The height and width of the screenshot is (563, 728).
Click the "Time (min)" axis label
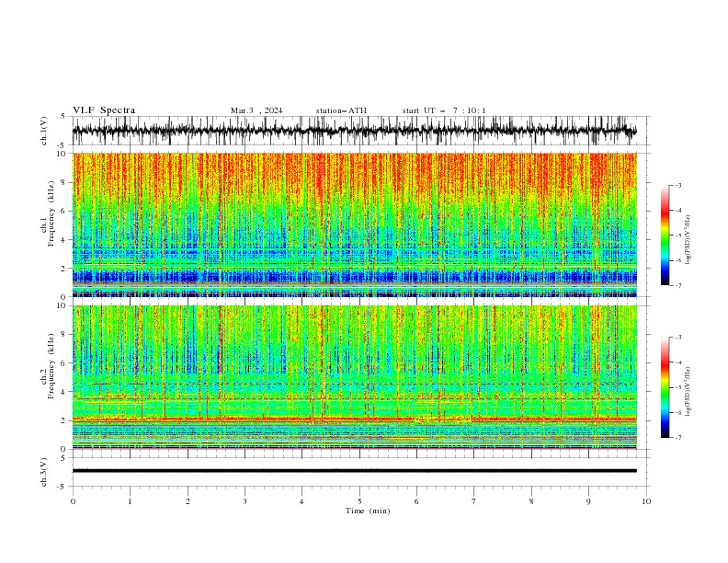coord(368,511)
